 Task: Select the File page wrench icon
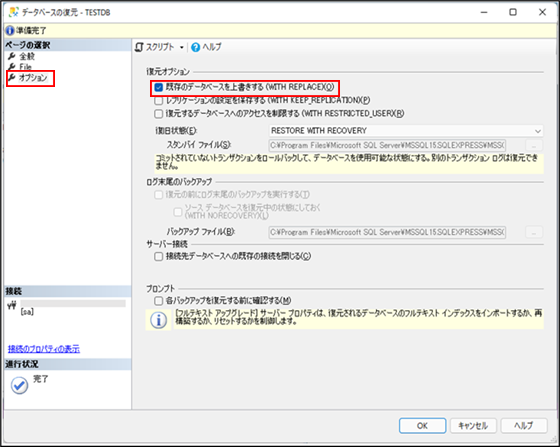click(x=12, y=66)
